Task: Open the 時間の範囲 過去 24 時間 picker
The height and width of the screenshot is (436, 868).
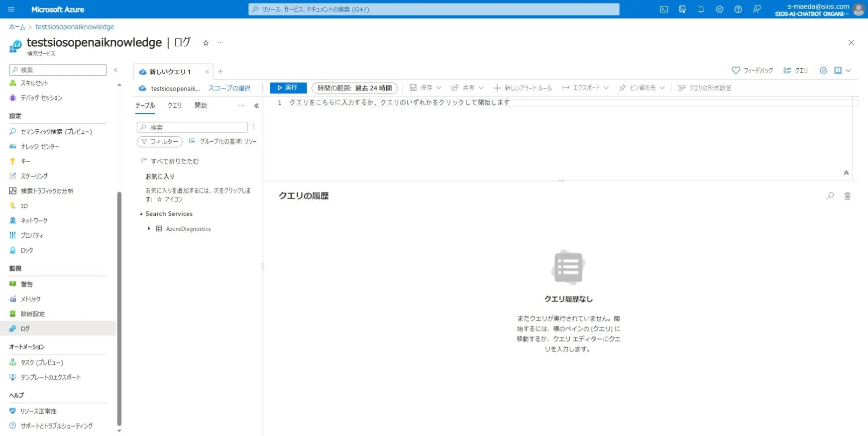Action: tap(354, 88)
